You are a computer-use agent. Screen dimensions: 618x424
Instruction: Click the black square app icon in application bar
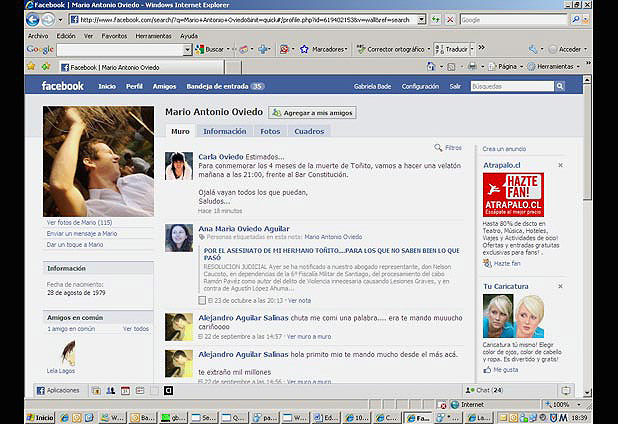coord(168,391)
